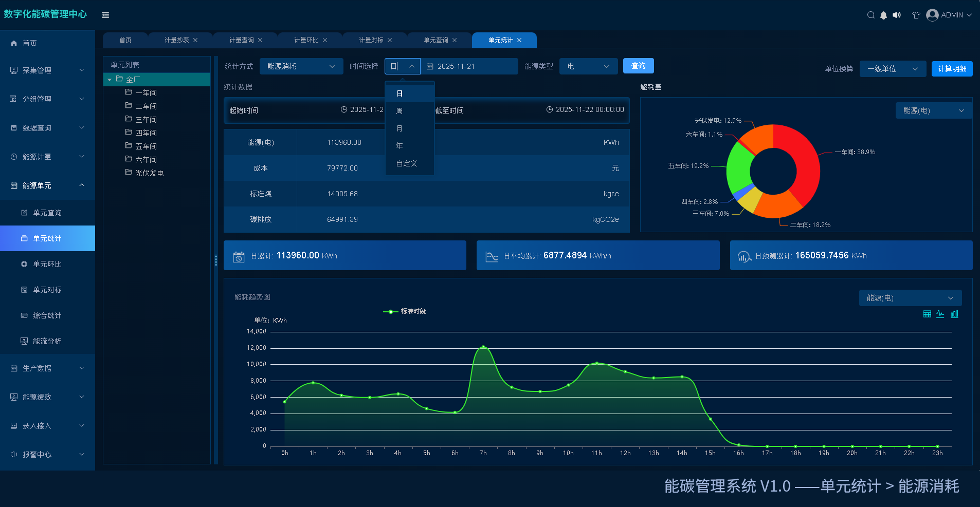The image size is (980, 507).
Task: Switch to the 首页 tab
Action: pyautogui.click(x=125, y=40)
